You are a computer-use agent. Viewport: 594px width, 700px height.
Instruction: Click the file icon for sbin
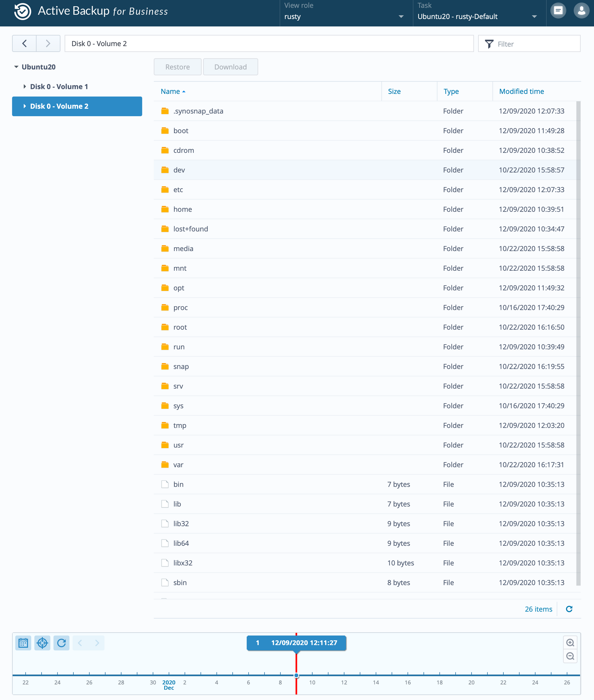pos(165,582)
